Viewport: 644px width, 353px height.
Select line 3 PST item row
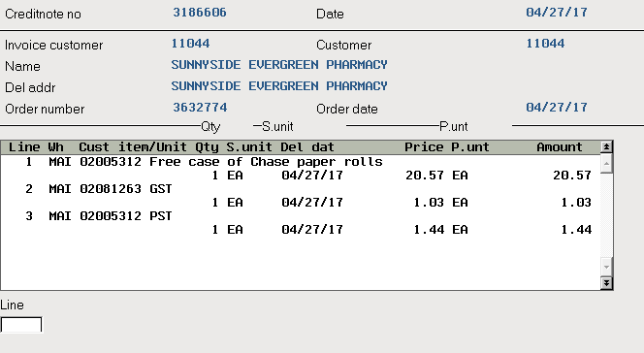click(300, 222)
